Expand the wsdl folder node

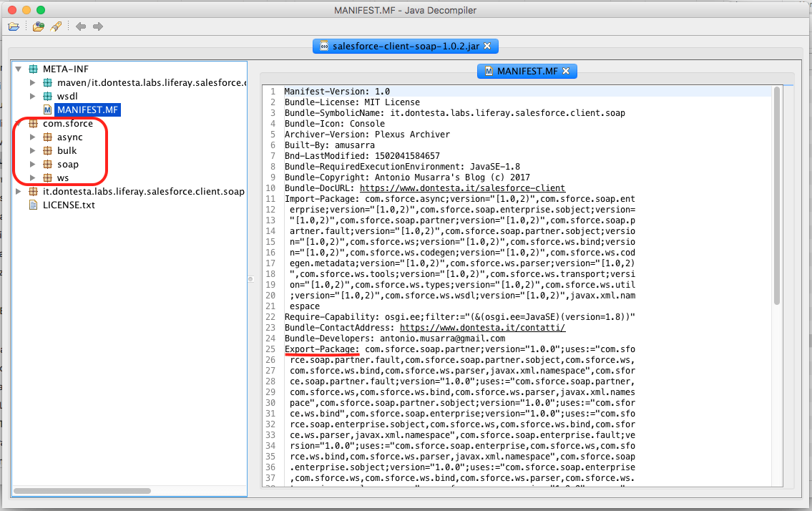tap(33, 96)
